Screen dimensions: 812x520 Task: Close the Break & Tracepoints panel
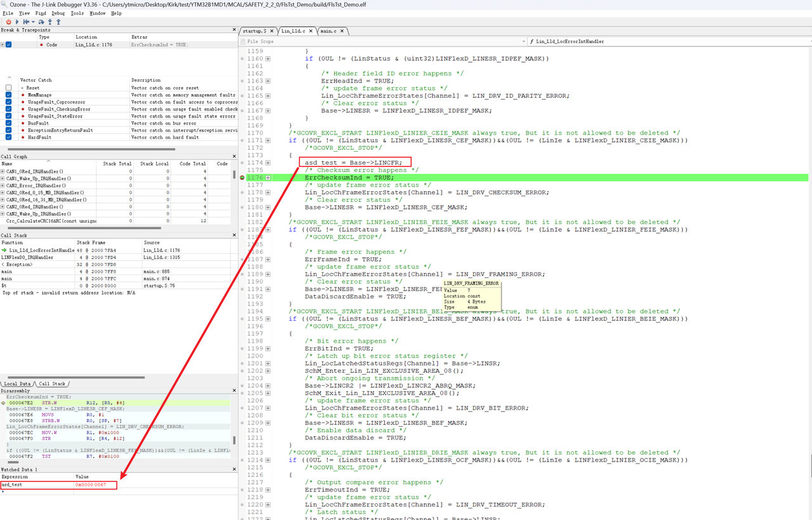(233, 30)
